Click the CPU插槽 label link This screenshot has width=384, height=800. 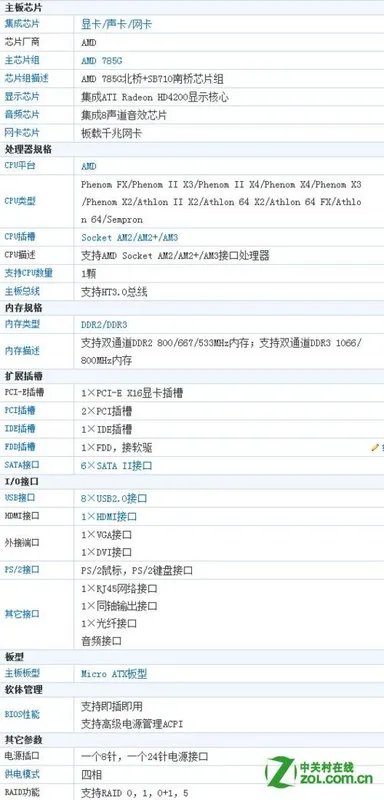pos(20,237)
